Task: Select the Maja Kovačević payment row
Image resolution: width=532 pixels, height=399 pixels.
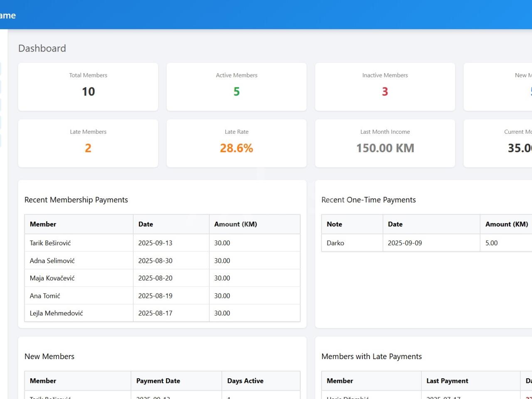Action: [x=52, y=278]
